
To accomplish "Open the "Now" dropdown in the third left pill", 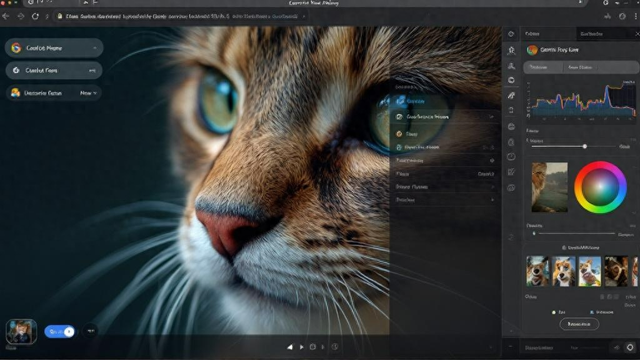I will [x=89, y=93].
